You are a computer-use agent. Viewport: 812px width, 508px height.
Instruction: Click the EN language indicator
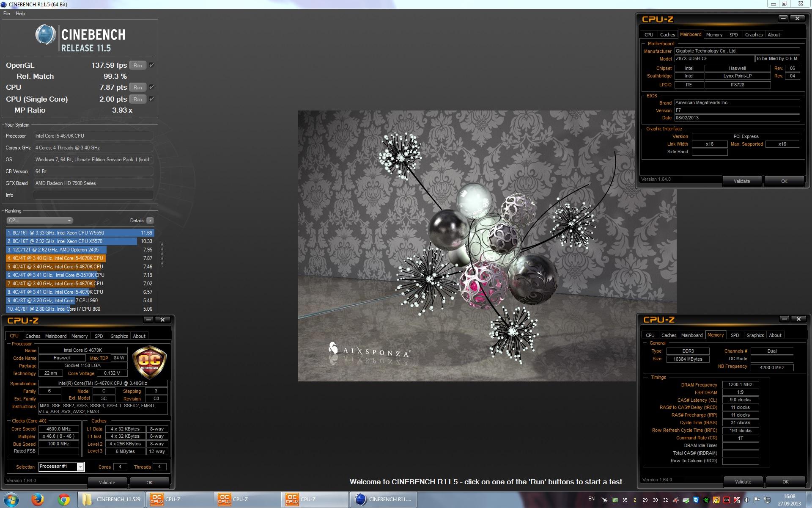tap(591, 499)
